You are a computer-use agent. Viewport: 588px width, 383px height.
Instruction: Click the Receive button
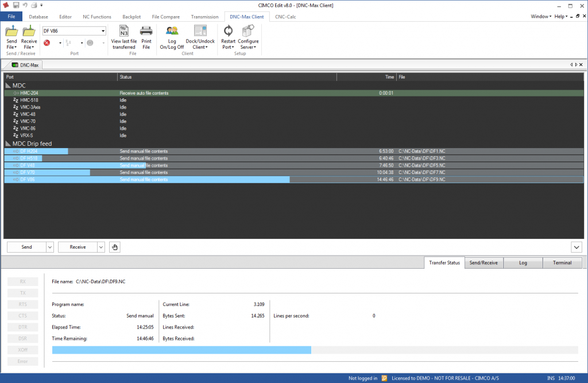(78, 247)
